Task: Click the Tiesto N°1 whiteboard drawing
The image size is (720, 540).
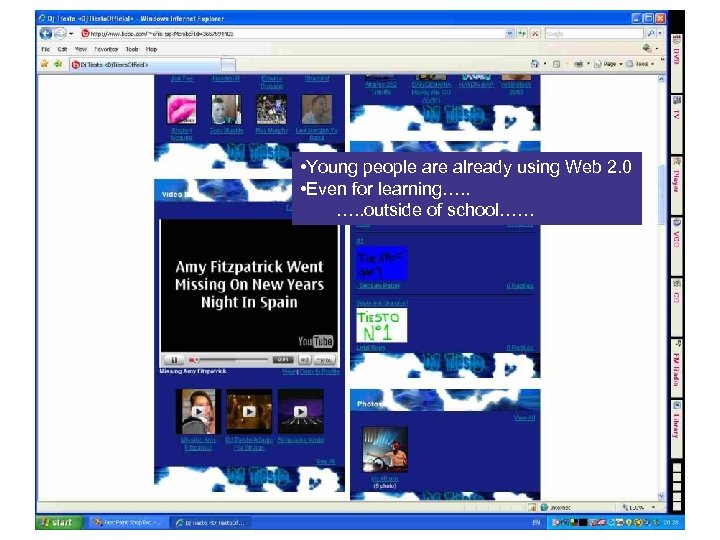Action: pyautogui.click(x=382, y=325)
